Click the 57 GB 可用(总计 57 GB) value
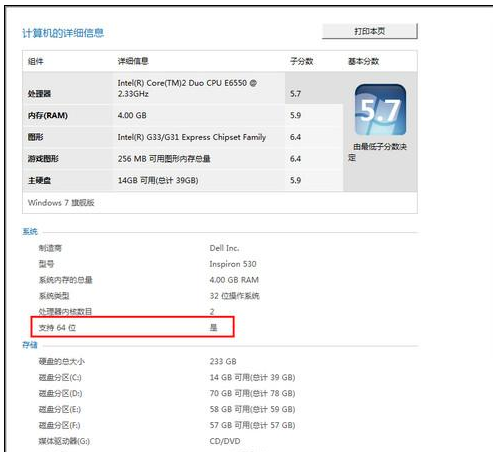 tap(252, 425)
